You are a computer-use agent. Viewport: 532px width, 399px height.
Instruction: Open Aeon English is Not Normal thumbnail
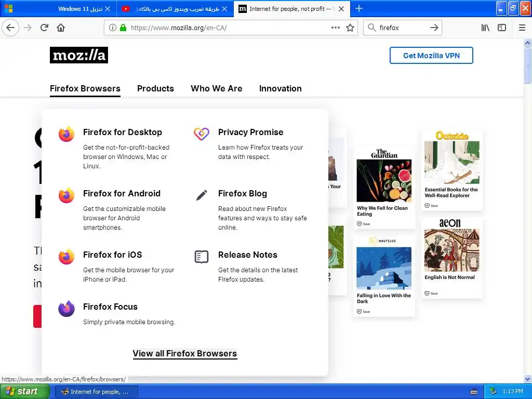(x=452, y=250)
